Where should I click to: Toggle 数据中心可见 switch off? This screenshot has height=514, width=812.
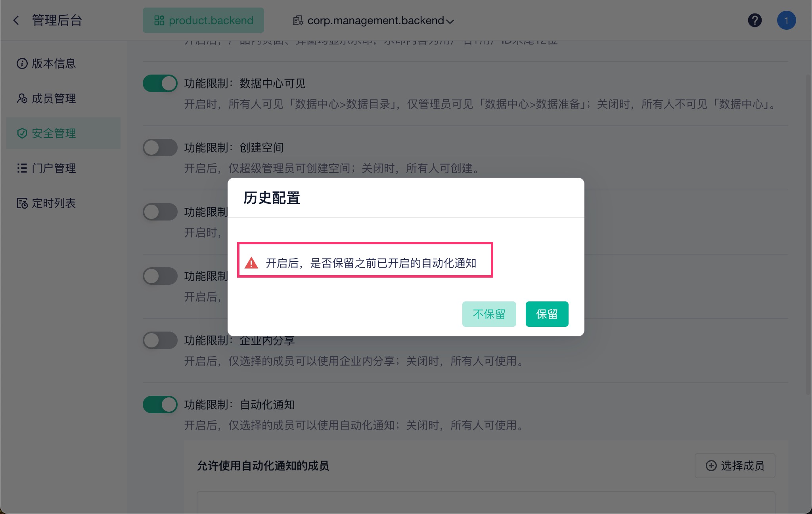point(160,83)
